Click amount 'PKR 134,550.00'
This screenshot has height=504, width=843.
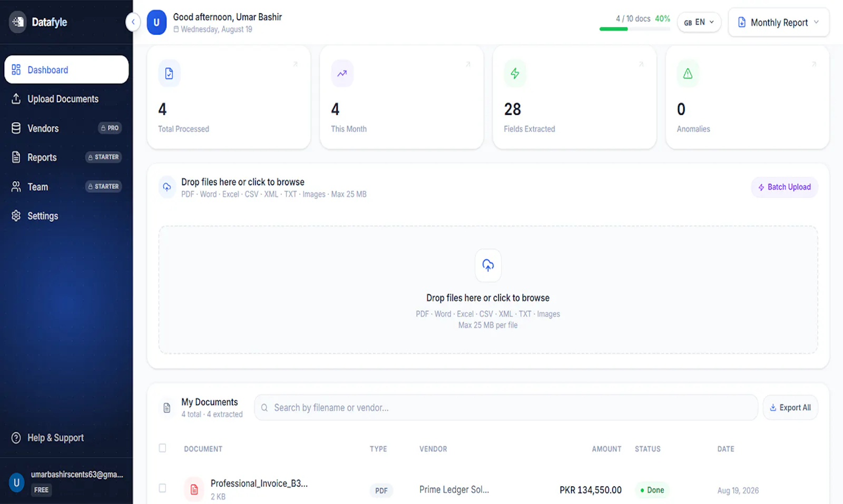(590, 490)
